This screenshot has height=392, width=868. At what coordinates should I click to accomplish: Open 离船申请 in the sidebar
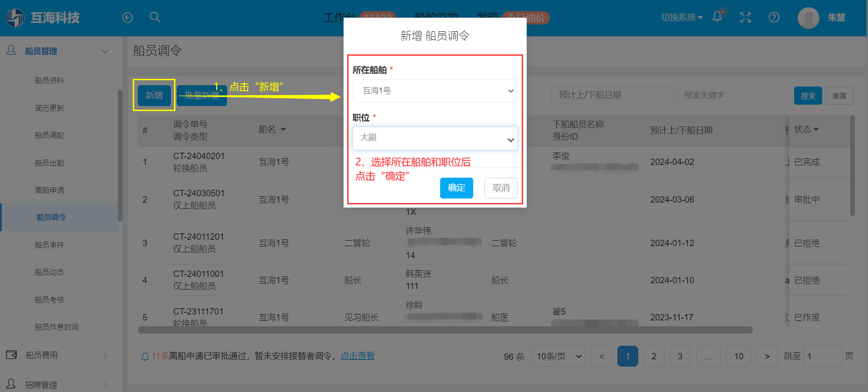(49, 190)
